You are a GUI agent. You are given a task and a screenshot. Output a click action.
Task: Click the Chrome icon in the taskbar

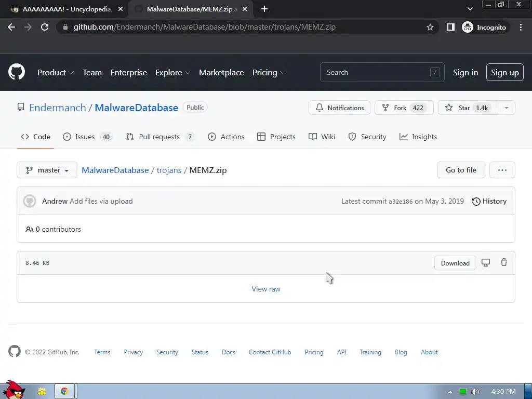tap(64, 392)
